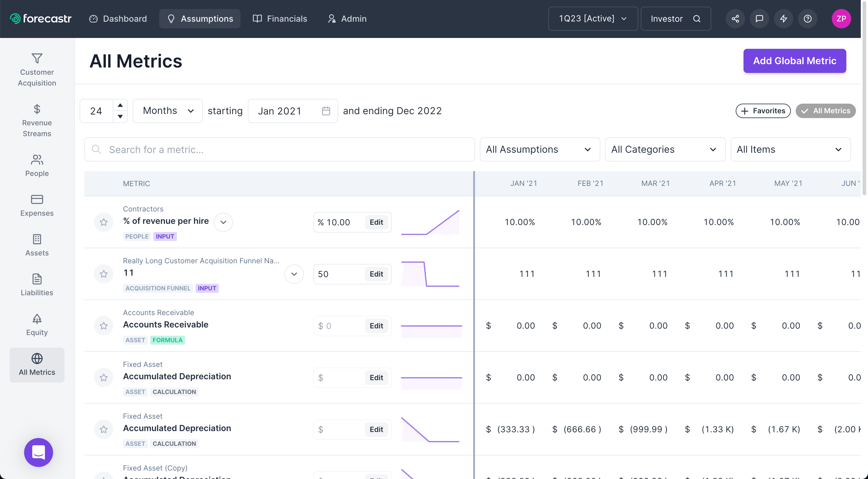Click the lightning bolt icon
This screenshot has height=479, width=868.
point(783,18)
